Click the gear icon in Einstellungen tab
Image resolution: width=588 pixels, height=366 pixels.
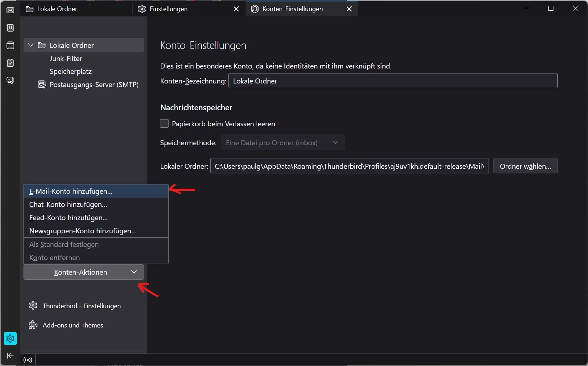[142, 9]
